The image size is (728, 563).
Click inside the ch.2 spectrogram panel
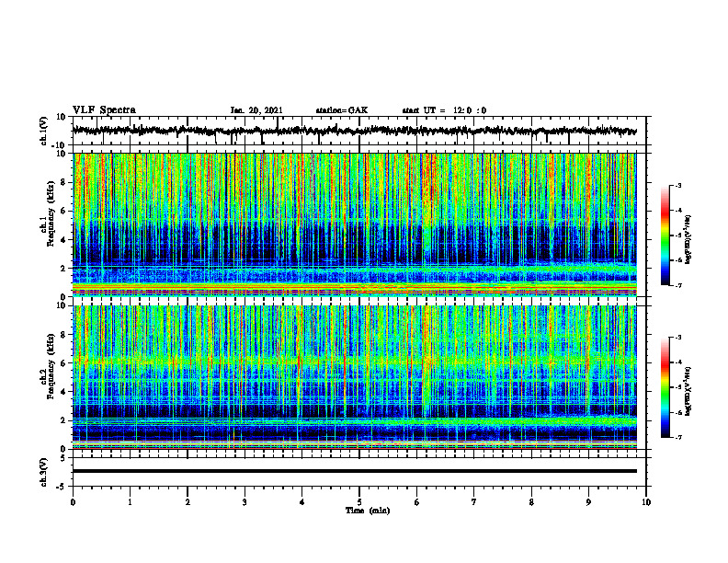355,377
